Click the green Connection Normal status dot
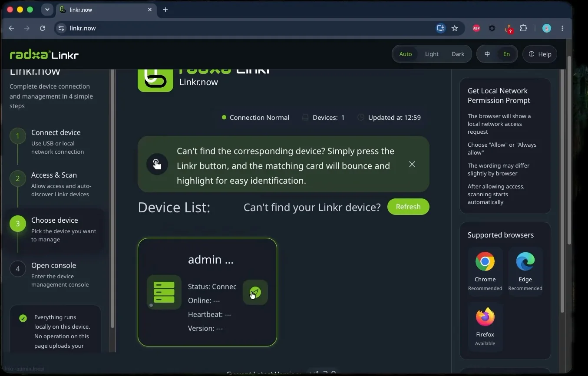This screenshot has width=588, height=376. (224, 117)
